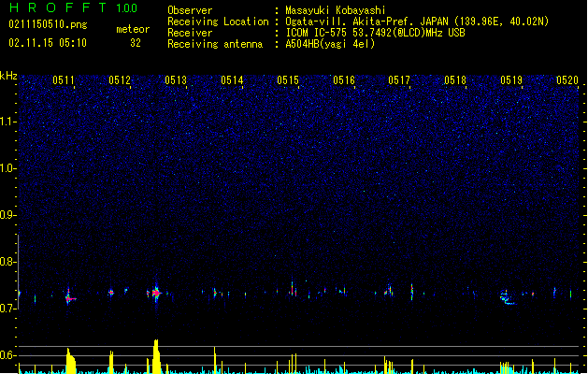Screen dimensions: 588x374
Task: Click the date stamp 02.11.15 05:10
Action: (48, 43)
